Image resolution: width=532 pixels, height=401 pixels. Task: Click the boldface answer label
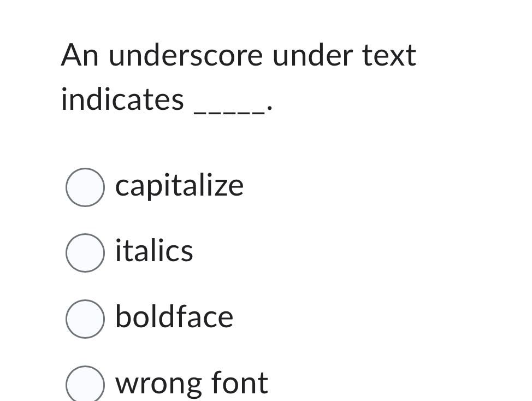174,317
